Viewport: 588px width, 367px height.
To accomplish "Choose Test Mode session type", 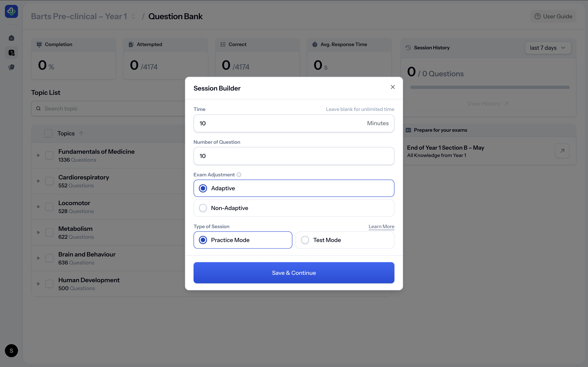I will (305, 240).
